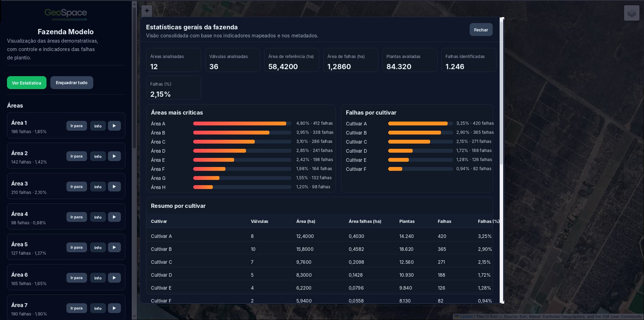Click the Cultivar E failures value 126

[x=442, y=288]
